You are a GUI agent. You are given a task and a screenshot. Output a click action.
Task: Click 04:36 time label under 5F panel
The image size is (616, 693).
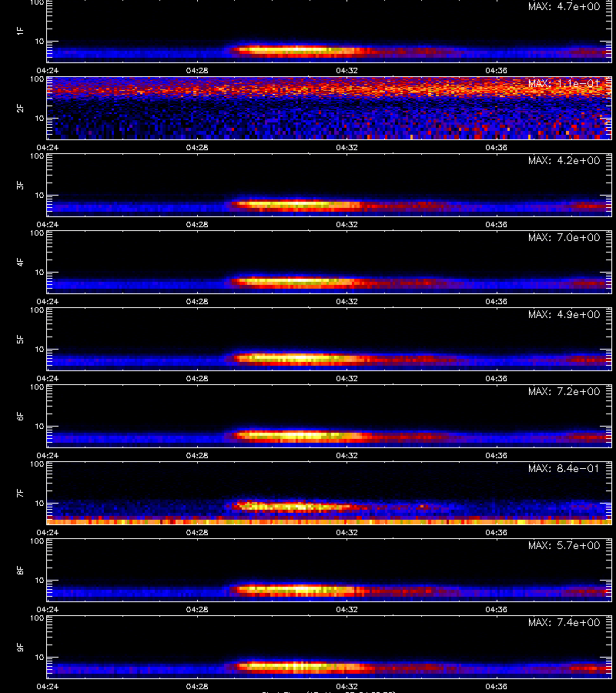[x=496, y=378]
